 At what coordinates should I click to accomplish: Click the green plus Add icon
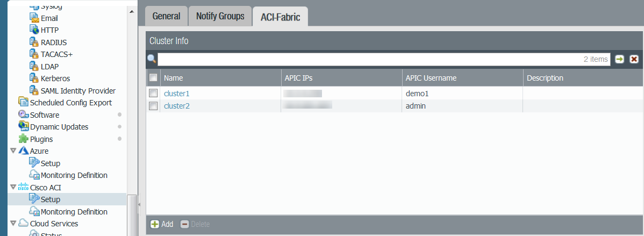(x=155, y=224)
